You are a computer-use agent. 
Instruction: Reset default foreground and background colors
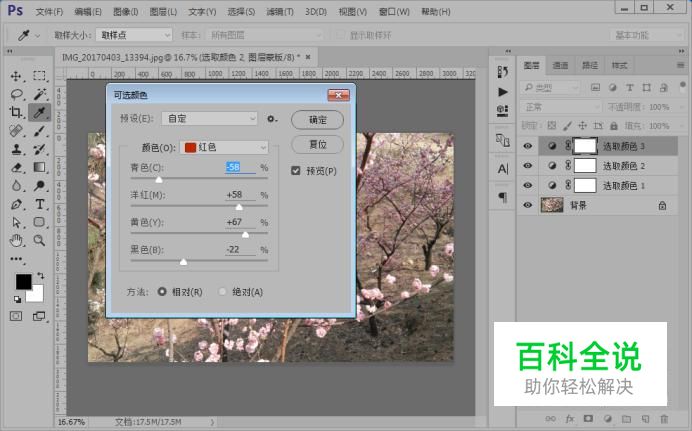[17, 300]
